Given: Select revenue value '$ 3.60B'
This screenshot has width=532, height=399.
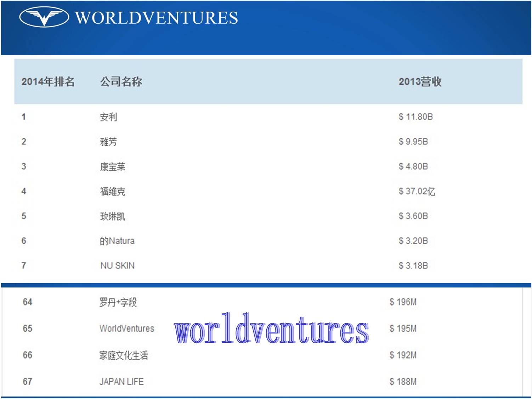Looking at the screenshot, I should [x=413, y=216].
